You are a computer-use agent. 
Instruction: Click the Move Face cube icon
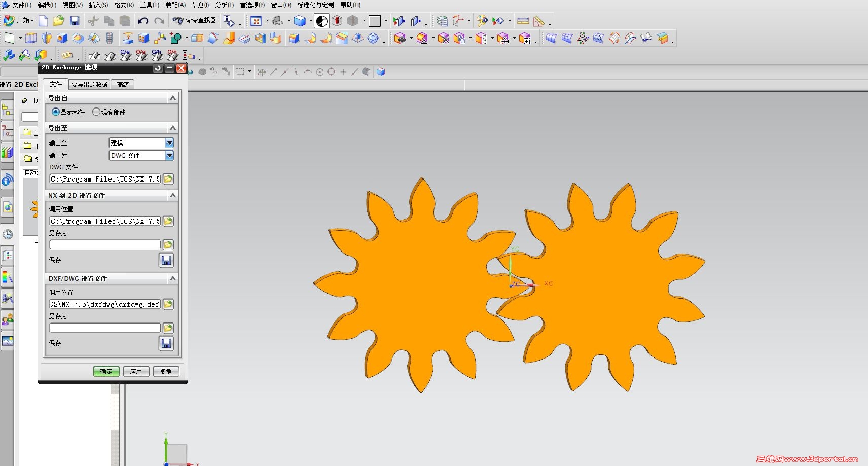coord(401,38)
